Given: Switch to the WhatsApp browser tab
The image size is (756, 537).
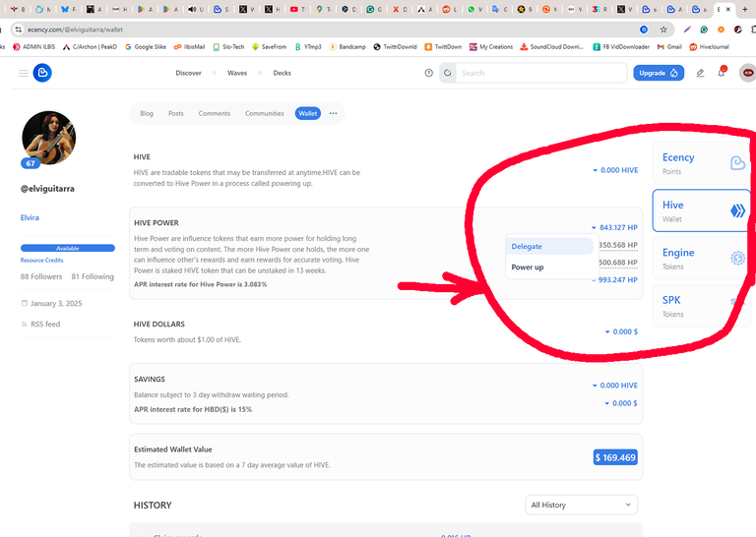Looking at the screenshot, I should point(474,9).
